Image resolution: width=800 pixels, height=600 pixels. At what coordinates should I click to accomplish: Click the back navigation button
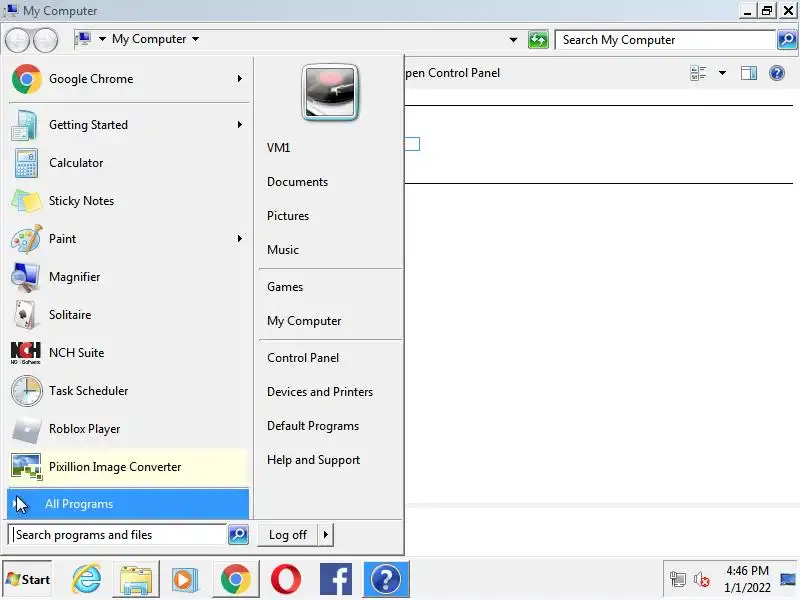pyautogui.click(x=18, y=40)
